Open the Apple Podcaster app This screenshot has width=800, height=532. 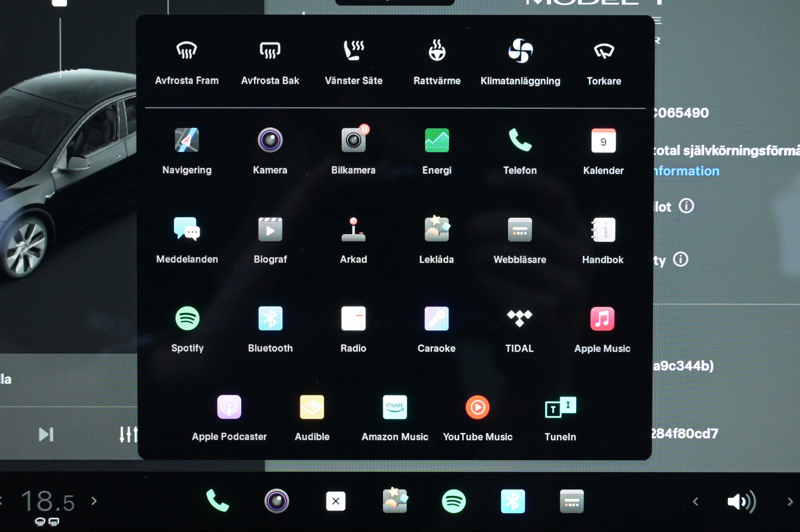pyautogui.click(x=229, y=418)
